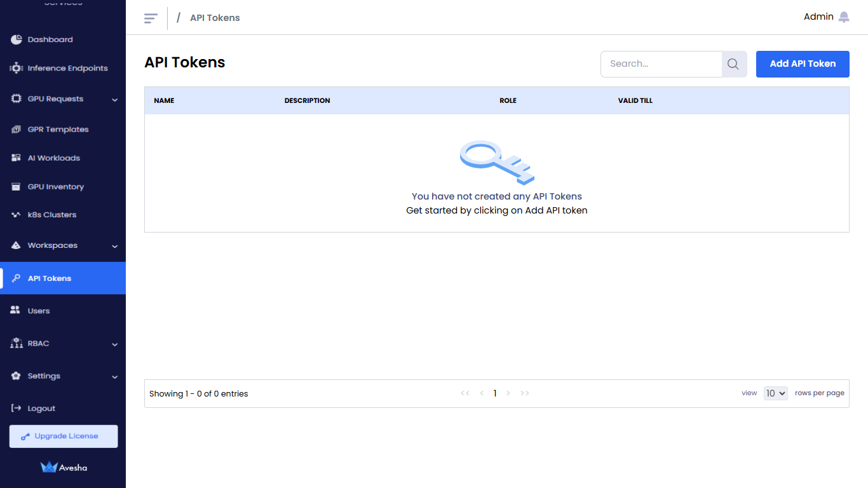Click the GPU Inventory box icon

(17, 187)
